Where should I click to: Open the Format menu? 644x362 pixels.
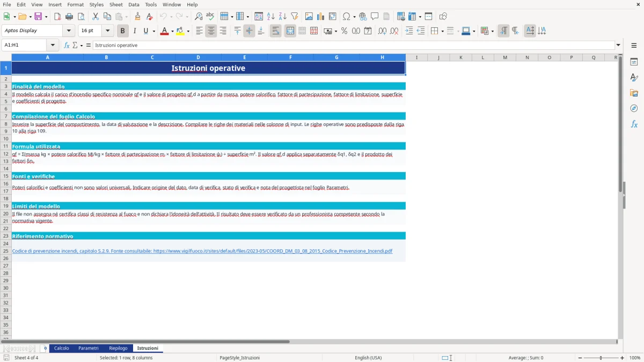click(75, 4)
